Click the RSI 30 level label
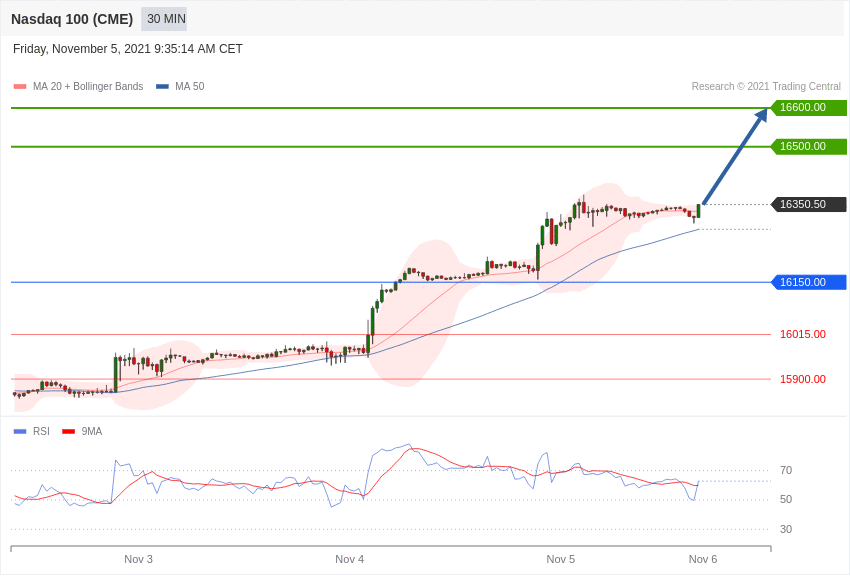Viewport: 850px width, 576px height. (x=786, y=530)
